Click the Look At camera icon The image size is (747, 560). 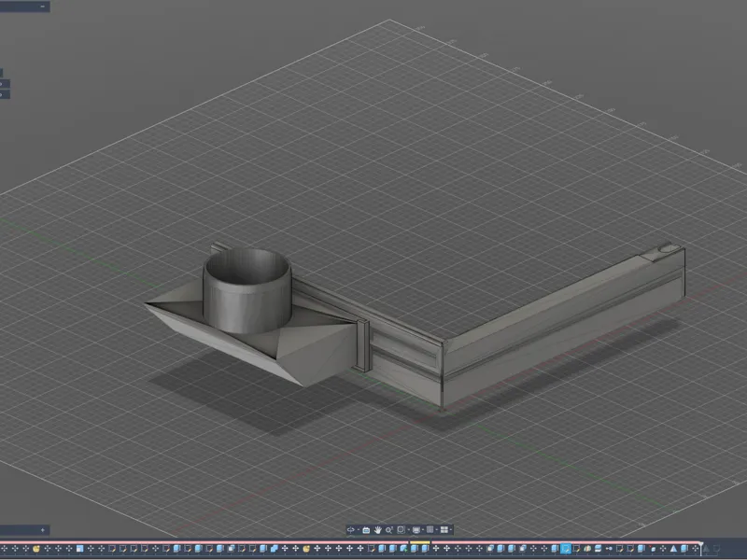click(366, 530)
